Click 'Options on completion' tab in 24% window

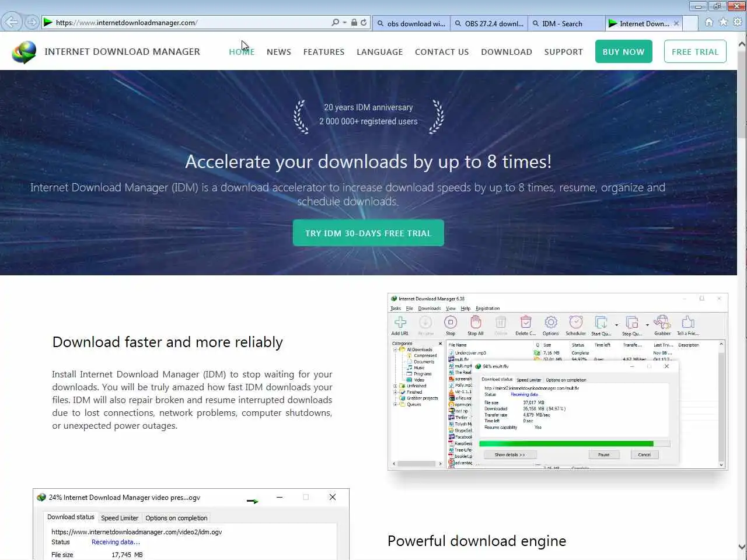coord(176,518)
